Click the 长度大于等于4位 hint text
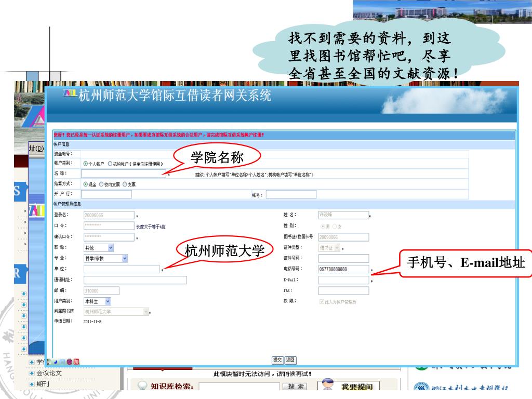 [x=151, y=227]
